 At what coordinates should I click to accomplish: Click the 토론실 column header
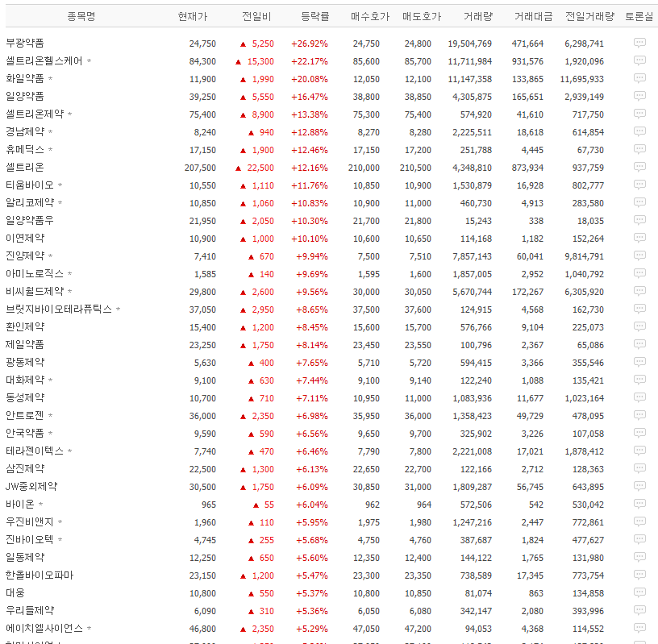(639, 16)
